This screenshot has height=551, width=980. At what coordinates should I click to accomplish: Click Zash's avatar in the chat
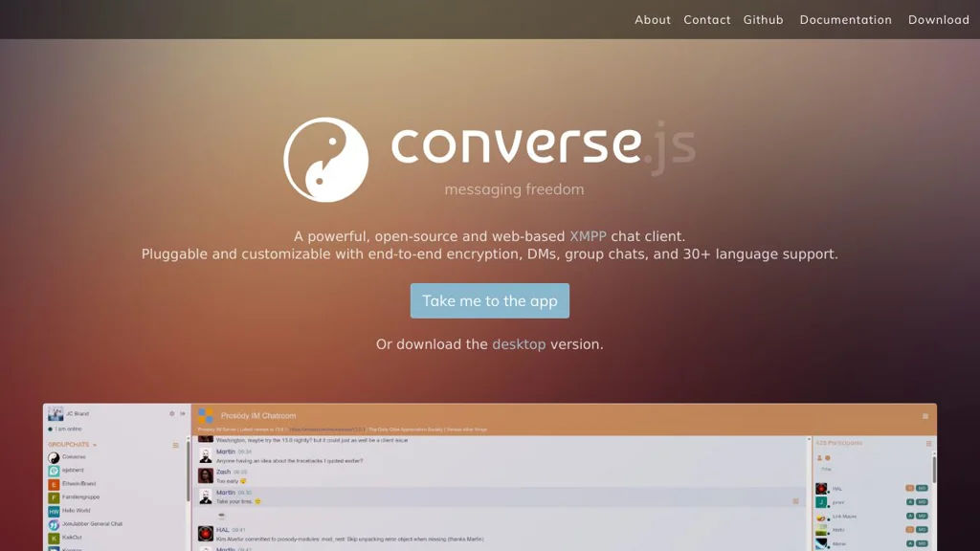206,475
